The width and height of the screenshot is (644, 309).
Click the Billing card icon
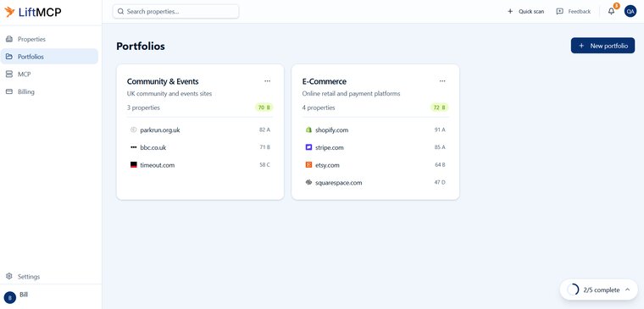[x=9, y=92]
